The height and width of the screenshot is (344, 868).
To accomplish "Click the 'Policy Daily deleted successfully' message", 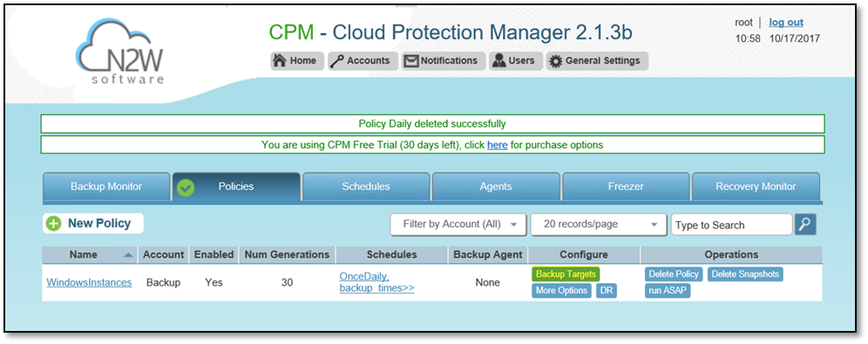I will (432, 124).
